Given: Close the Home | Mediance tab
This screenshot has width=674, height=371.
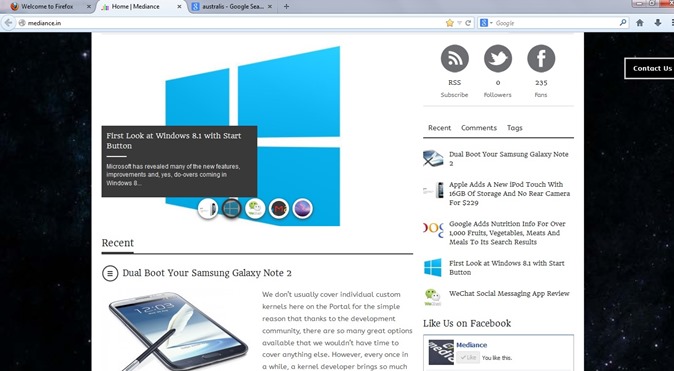Looking at the screenshot, I should tap(180, 6).
